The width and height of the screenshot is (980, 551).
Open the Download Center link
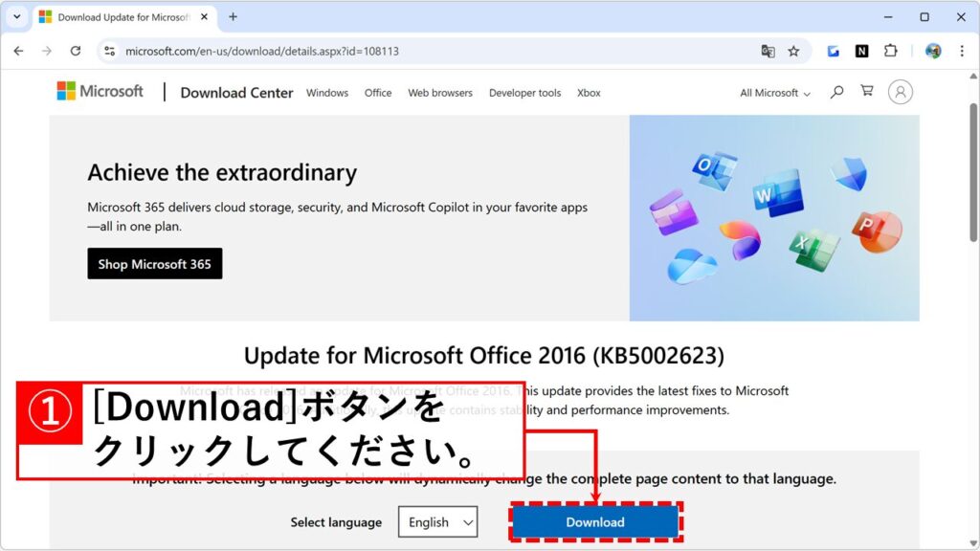[236, 93]
